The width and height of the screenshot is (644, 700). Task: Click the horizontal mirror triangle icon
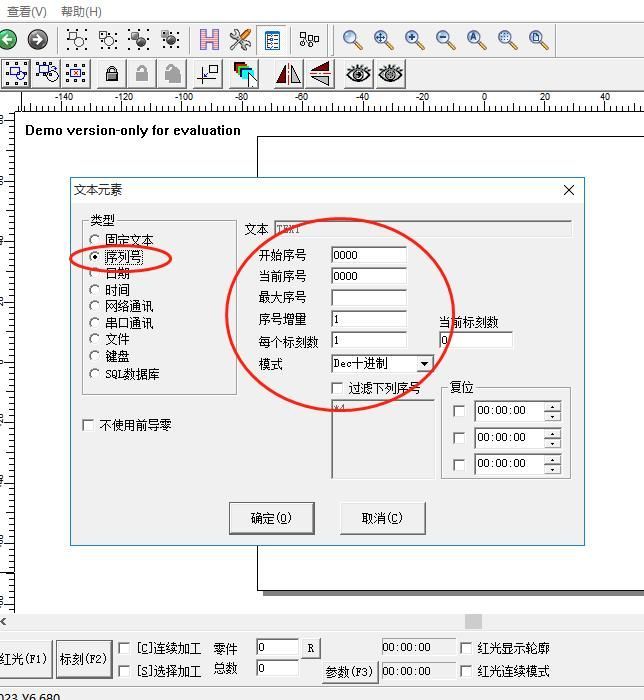(288, 74)
